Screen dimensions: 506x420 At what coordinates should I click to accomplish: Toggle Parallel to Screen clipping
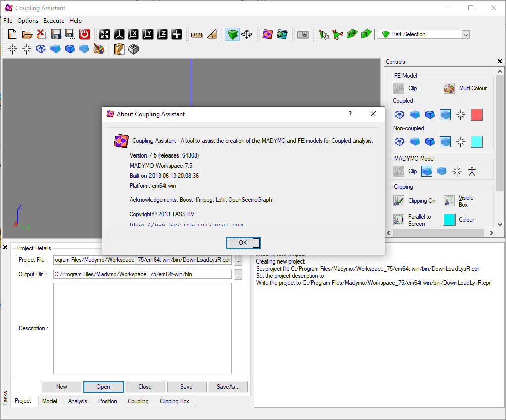click(x=399, y=220)
